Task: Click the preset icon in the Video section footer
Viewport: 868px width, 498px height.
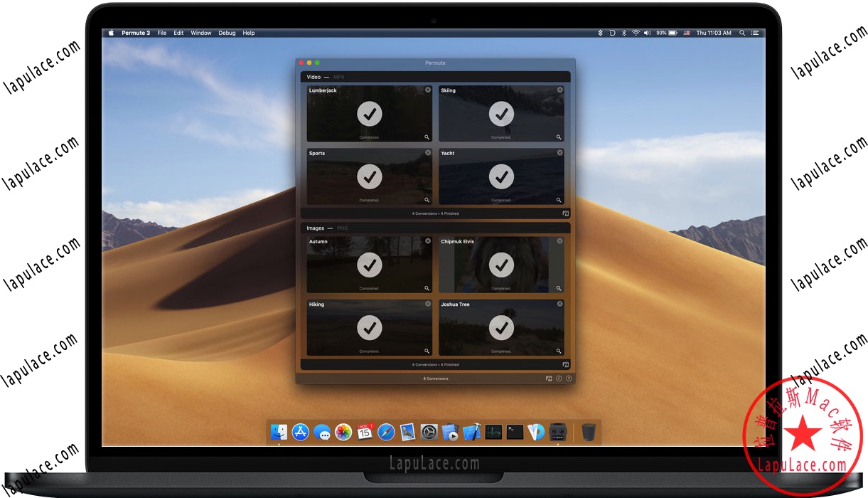Action: pos(565,213)
